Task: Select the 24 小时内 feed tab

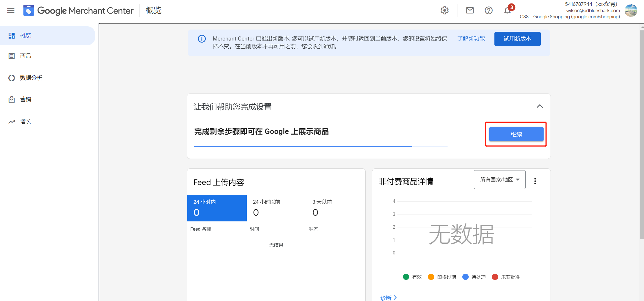Action: pyautogui.click(x=217, y=208)
